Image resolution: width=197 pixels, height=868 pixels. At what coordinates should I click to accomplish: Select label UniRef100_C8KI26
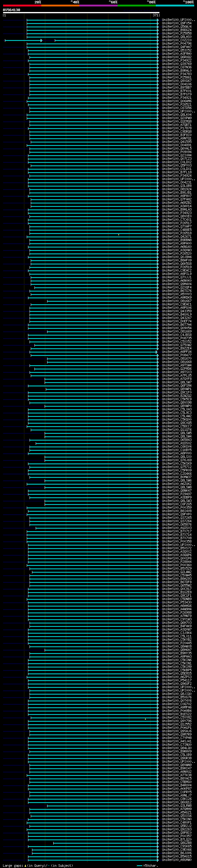pos(177,799)
